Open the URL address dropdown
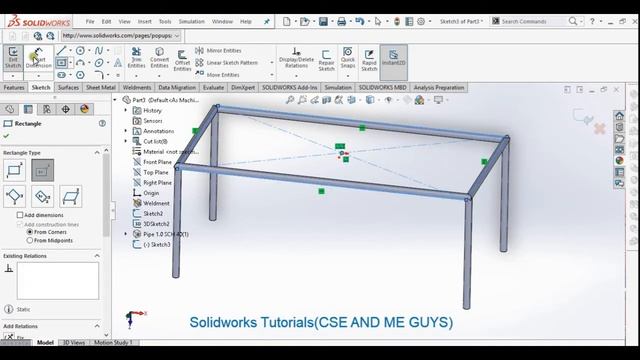Viewport: 640px width, 360px height. pyautogui.click(x=177, y=36)
